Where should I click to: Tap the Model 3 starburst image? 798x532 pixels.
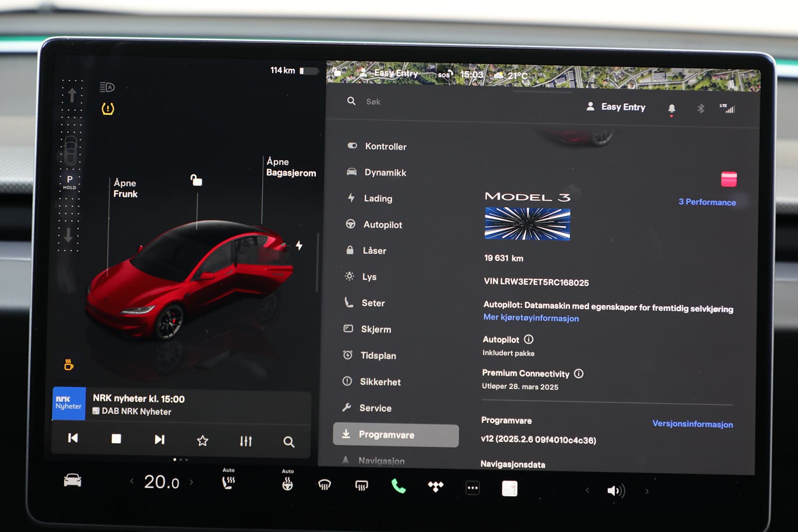point(527,224)
